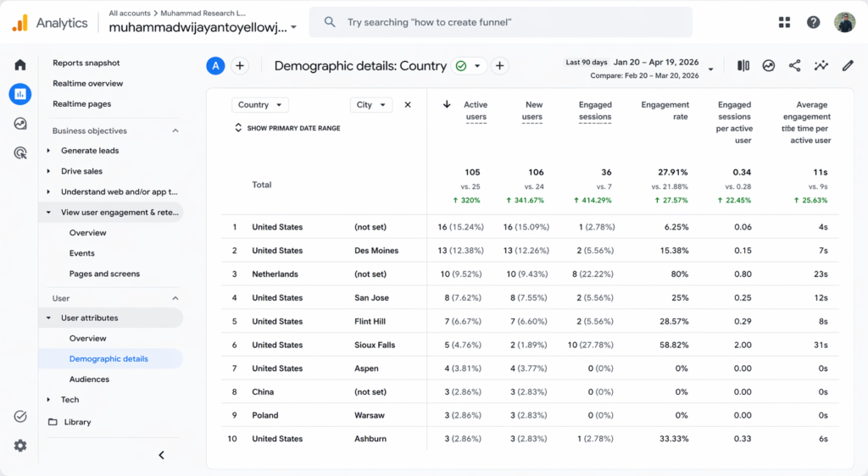Select Pages and screens report

click(x=104, y=274)
